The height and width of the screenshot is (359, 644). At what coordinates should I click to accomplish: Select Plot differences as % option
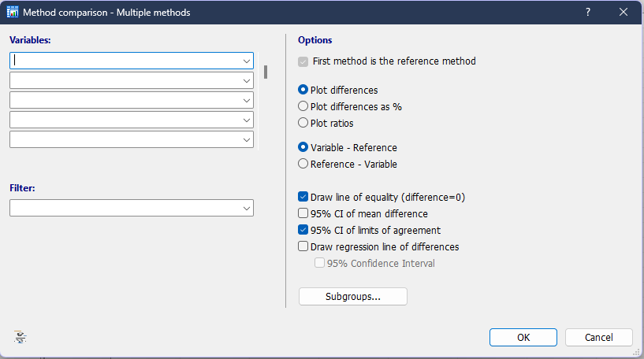pos(303,106)
